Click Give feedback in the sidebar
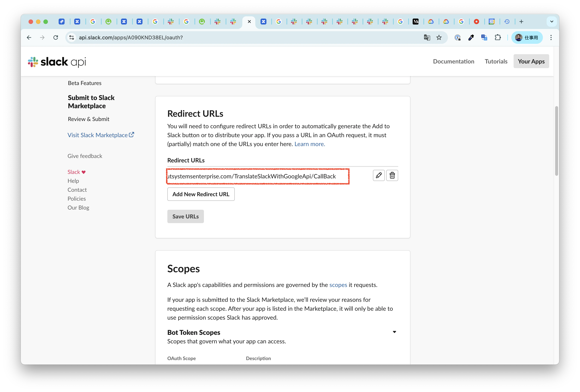This screenshot has width=580, height=392. coord(85,156)
